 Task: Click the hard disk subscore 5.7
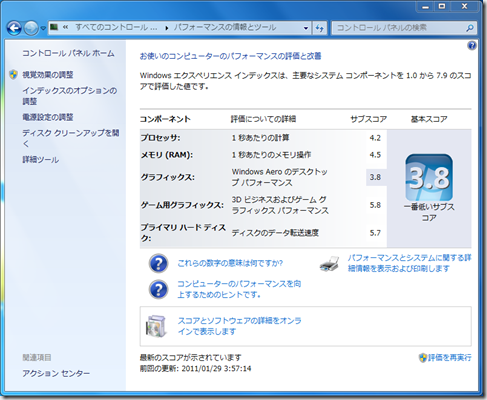(375, 233)
